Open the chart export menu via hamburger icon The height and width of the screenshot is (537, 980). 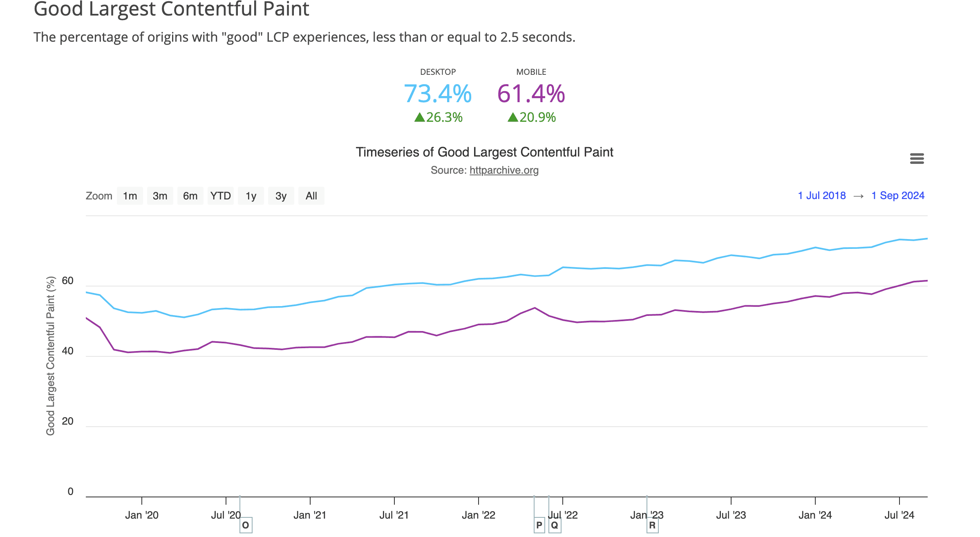tap(917, 159)
